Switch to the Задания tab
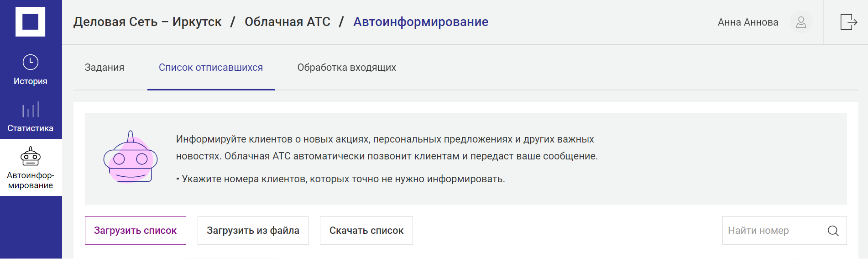The height and width of the screenshot is (259, 868). pos(105,68)
